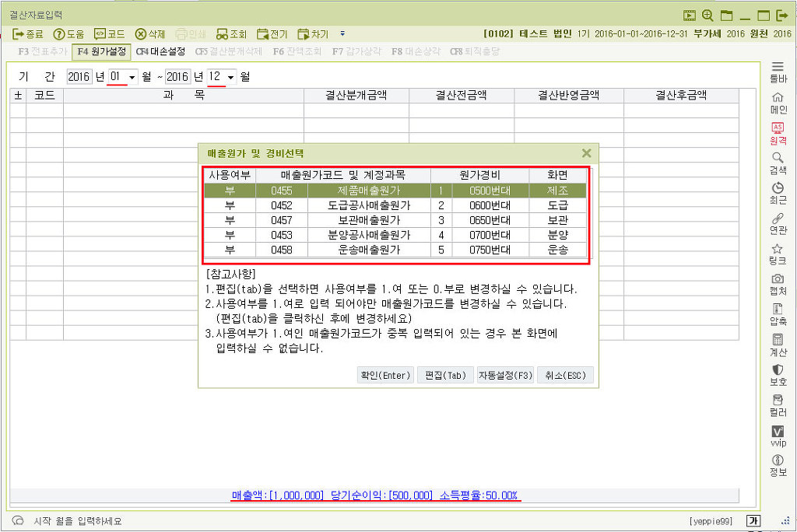The width and height of the screenshot is (797, 532).
Task: Click the 편집(Tab) button
Action: pyautogui.click(x=445, y=376)
